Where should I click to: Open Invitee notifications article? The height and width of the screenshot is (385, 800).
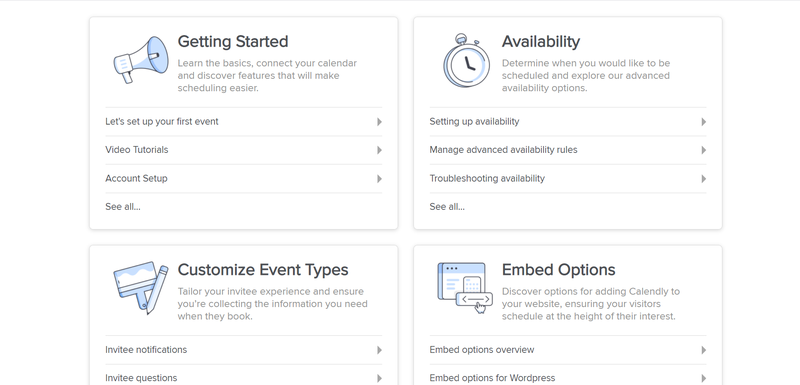coord(146,349)
